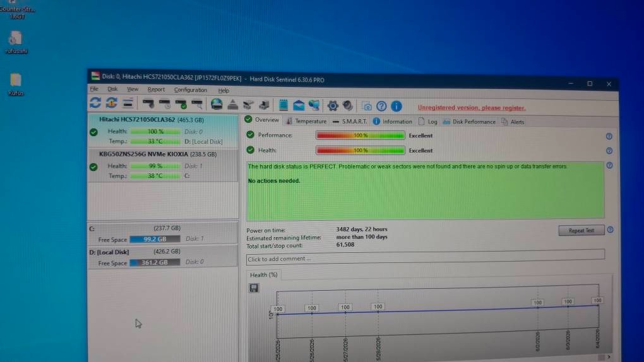Screen dimensions: 644x362
Task: Click the Health 100 % gradient bar in Overview
Action: (360, 150)
